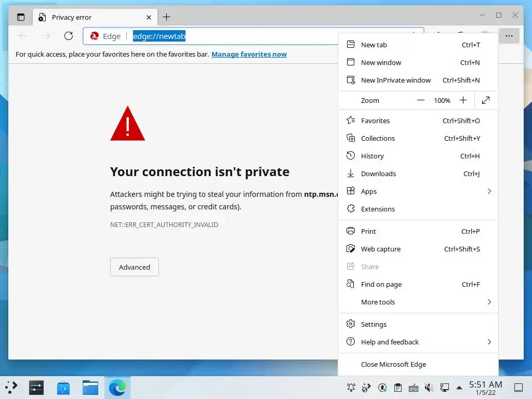This screenshot has width=532, height=399.
Task: Launch Discover store from the taskbar
Action: 63,388
